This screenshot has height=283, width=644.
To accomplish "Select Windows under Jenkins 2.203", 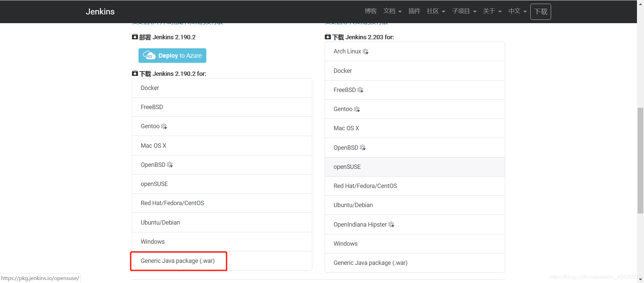I will point(415,244).
